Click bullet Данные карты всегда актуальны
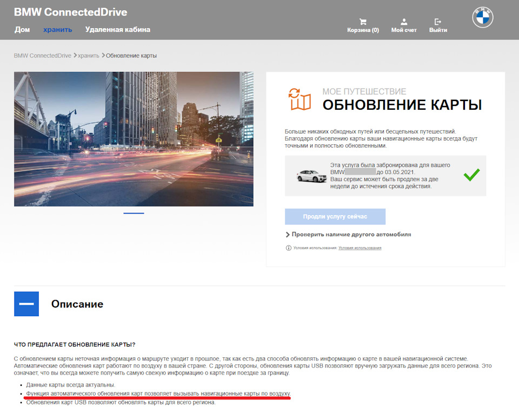Viewport: 519px width, 420px height. coord(70,385)
